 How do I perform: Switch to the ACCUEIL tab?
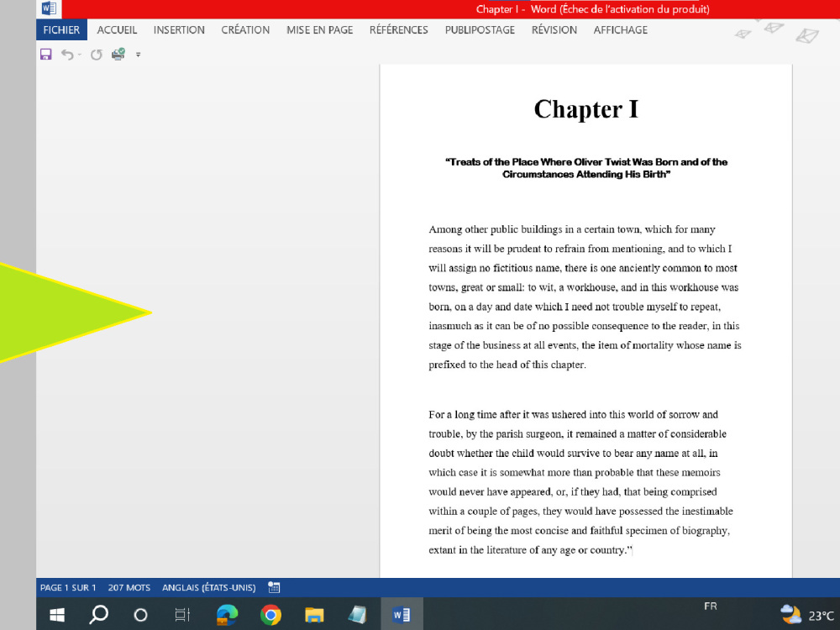117,30
